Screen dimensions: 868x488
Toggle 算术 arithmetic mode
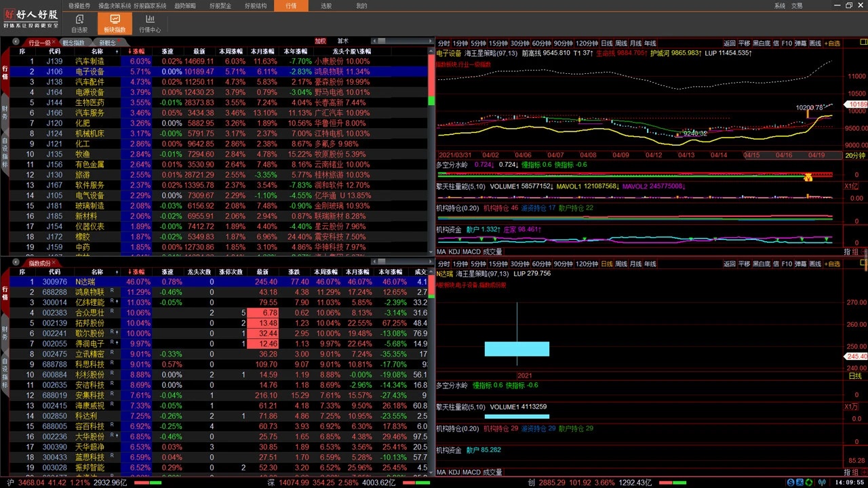[343, 41]
